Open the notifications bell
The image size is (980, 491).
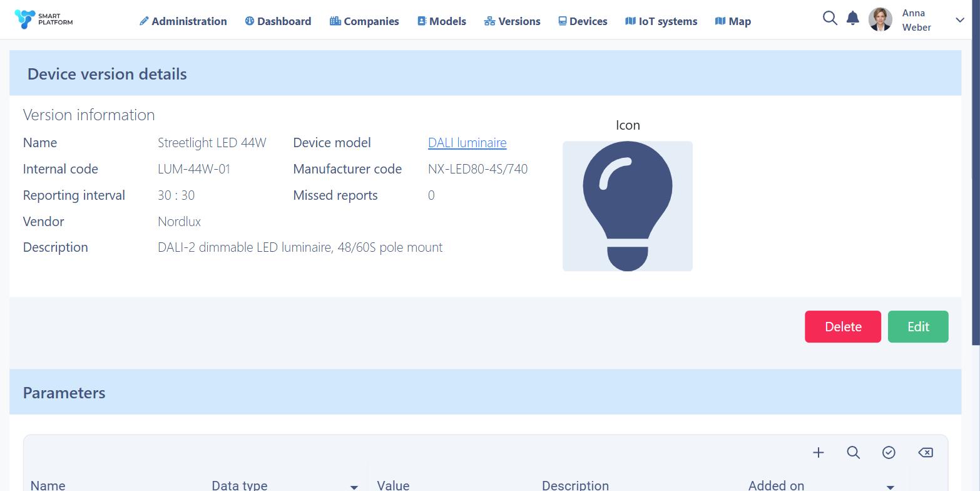click(x=852, y=18)
